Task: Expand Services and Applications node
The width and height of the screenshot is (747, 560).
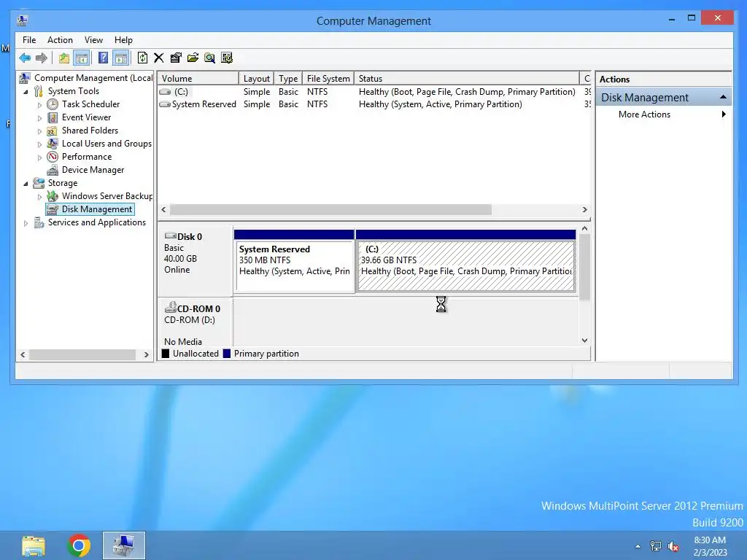Action: tap(26, 223)
